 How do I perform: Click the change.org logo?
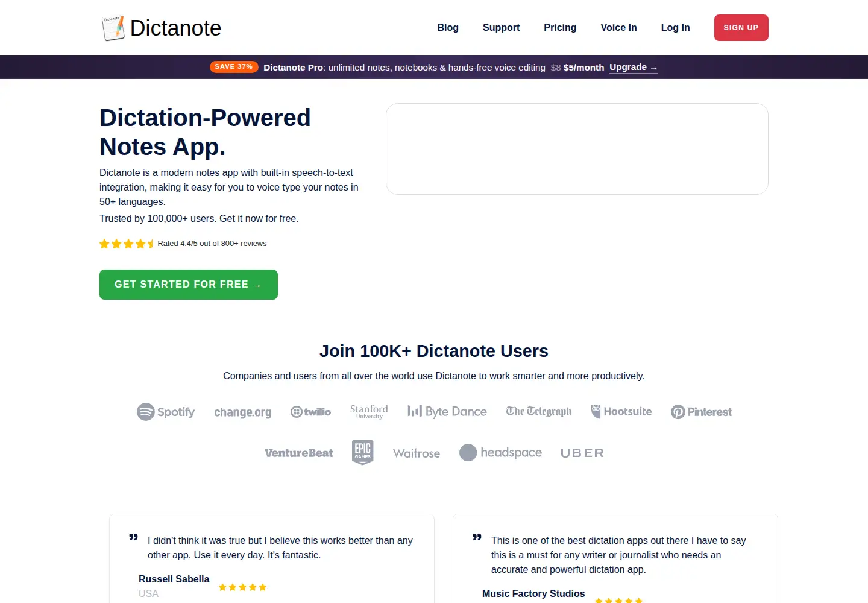click(243, 412)
